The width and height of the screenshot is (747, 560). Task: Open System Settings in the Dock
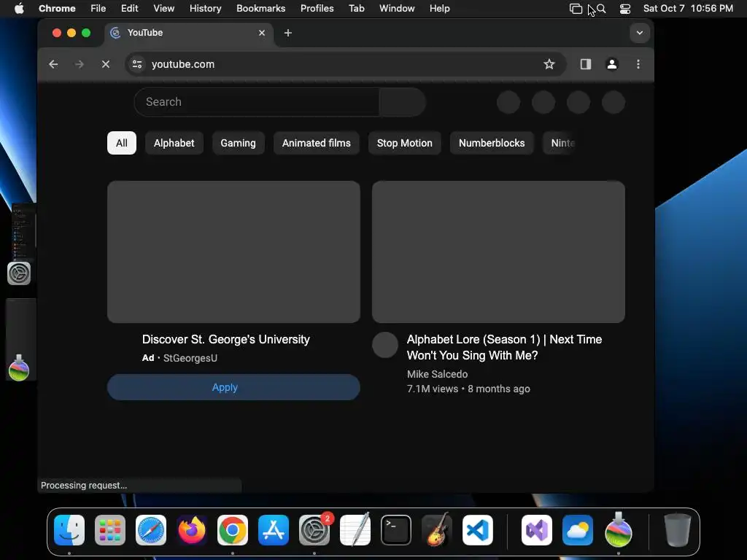(314, 530)
